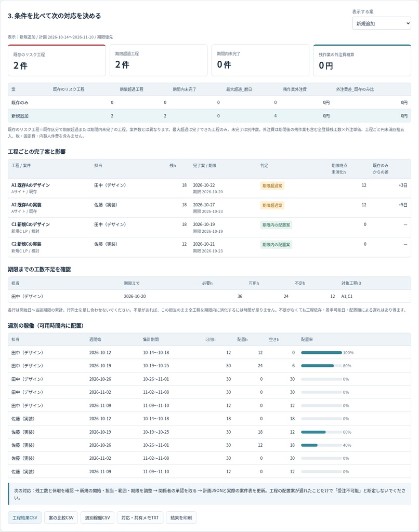419x532 pixels.
Task: Click 期限超過案 badge for A2 既存Aの実装
Action: pyautogui.click(x=272, y=205)
